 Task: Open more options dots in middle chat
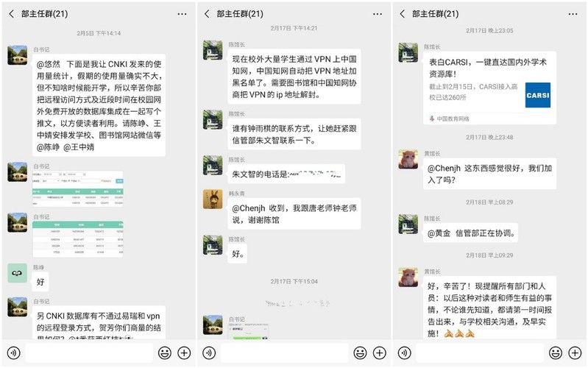[378, 14]
